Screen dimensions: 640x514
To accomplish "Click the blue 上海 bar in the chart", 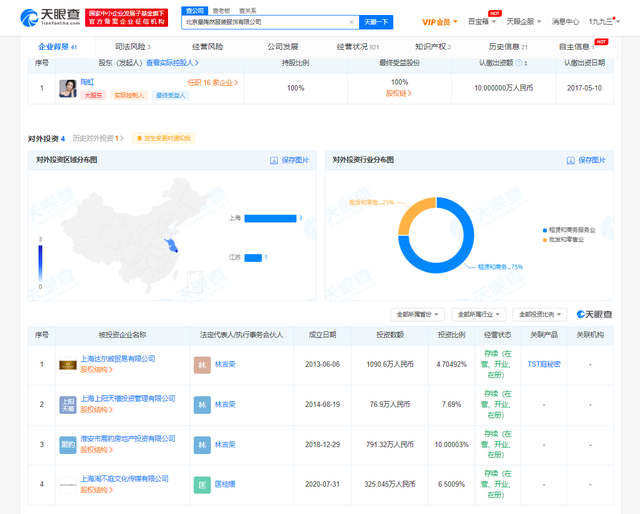I will click(x=270, y=218).
